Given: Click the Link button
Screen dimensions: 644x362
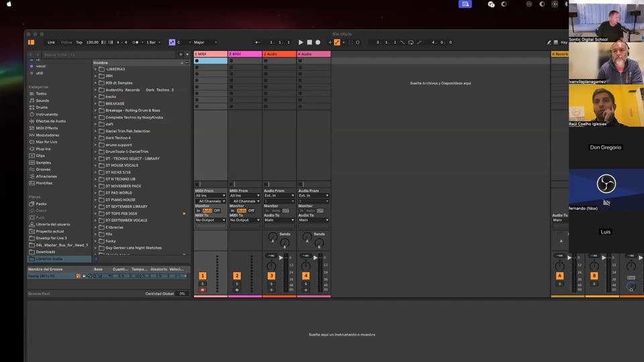Looking at the screenshot, I should 51,42.
